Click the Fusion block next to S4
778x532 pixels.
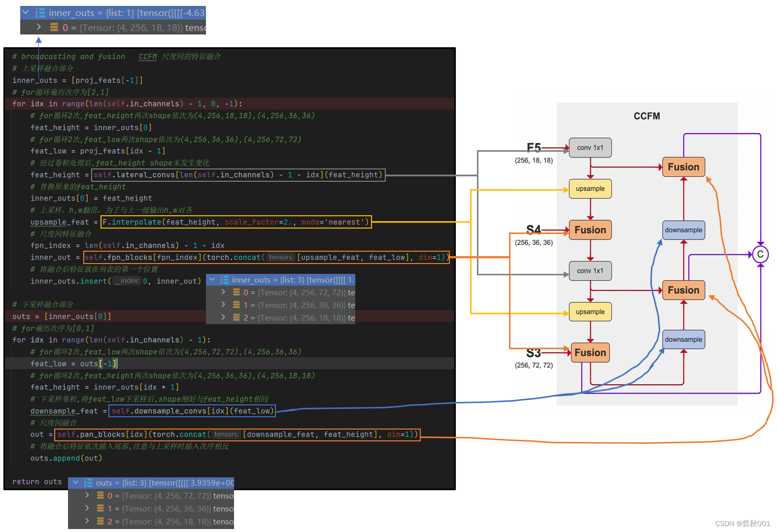coord(590,230)
